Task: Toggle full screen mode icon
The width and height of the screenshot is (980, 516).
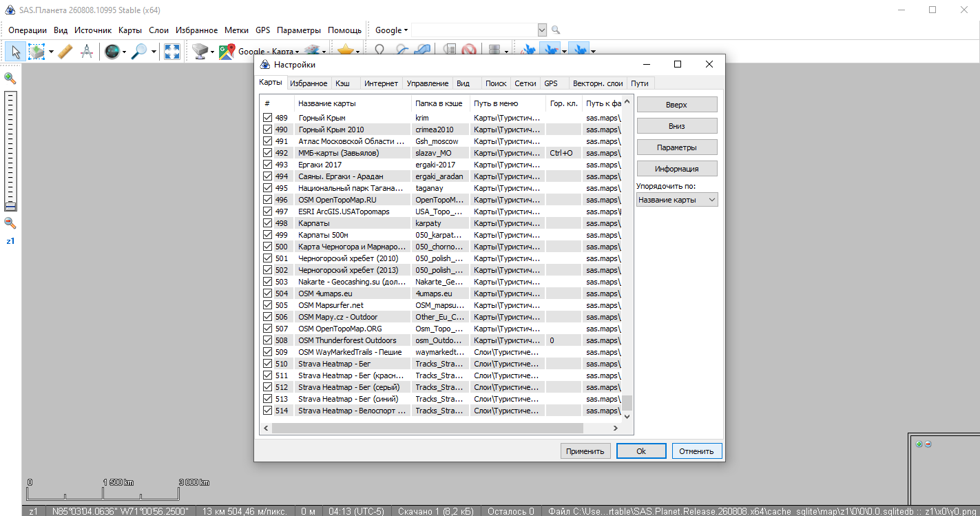Action: (171, 51)
